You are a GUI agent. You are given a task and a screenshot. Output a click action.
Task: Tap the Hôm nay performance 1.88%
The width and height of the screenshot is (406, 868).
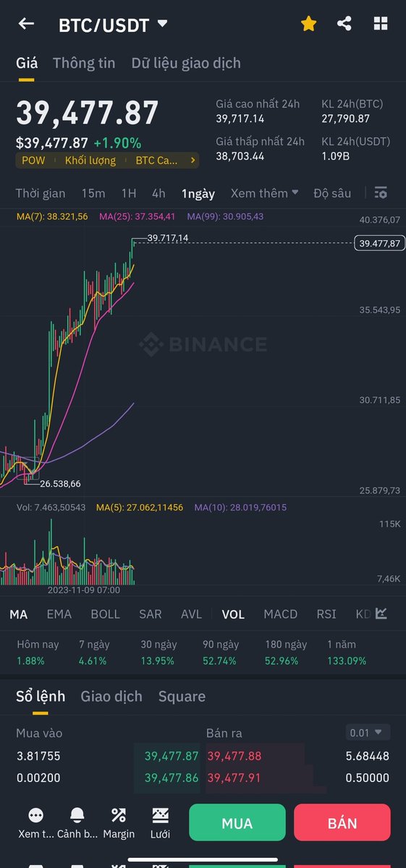point(30,660)
